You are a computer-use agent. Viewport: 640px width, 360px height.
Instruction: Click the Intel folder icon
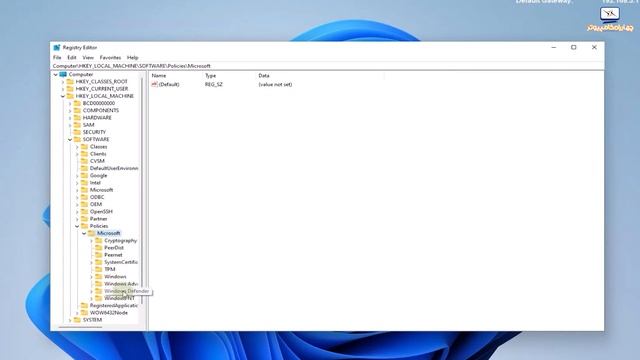(84, 182)
